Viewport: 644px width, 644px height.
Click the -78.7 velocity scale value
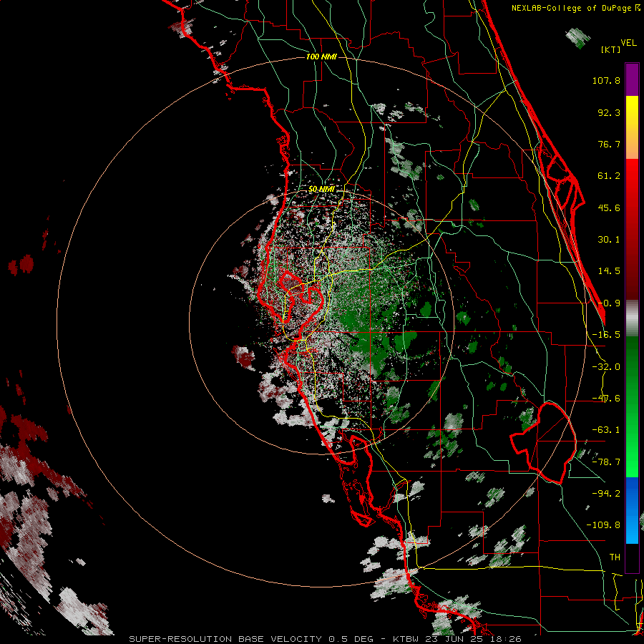point(606,462)
